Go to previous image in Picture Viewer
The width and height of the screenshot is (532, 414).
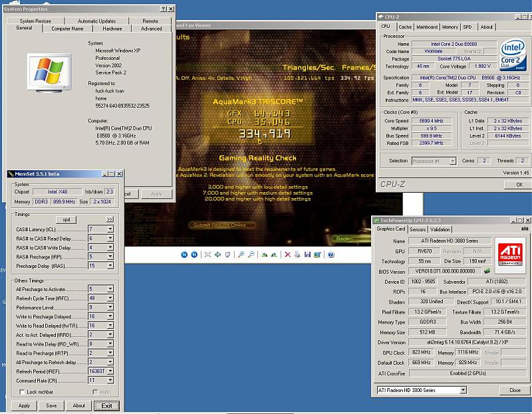tap(184, 255)
